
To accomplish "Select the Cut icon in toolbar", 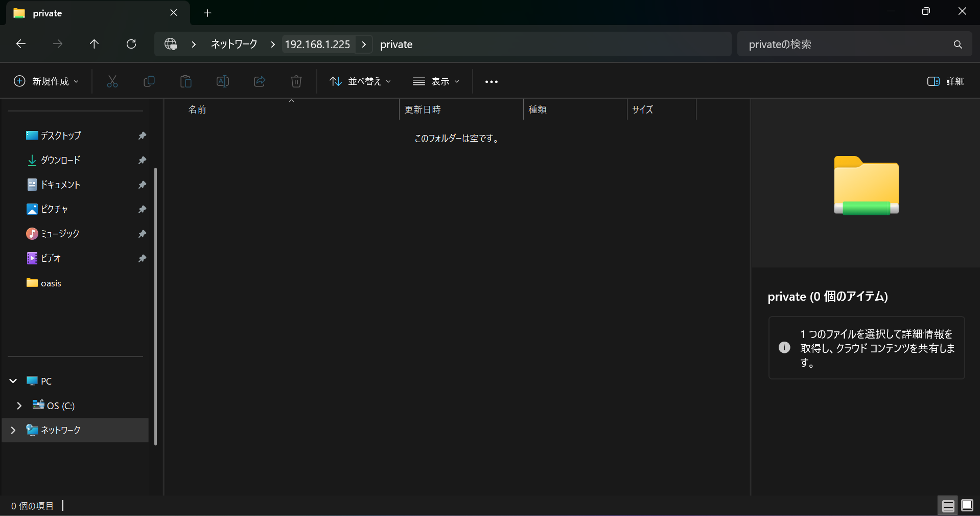I will point(112,81).
